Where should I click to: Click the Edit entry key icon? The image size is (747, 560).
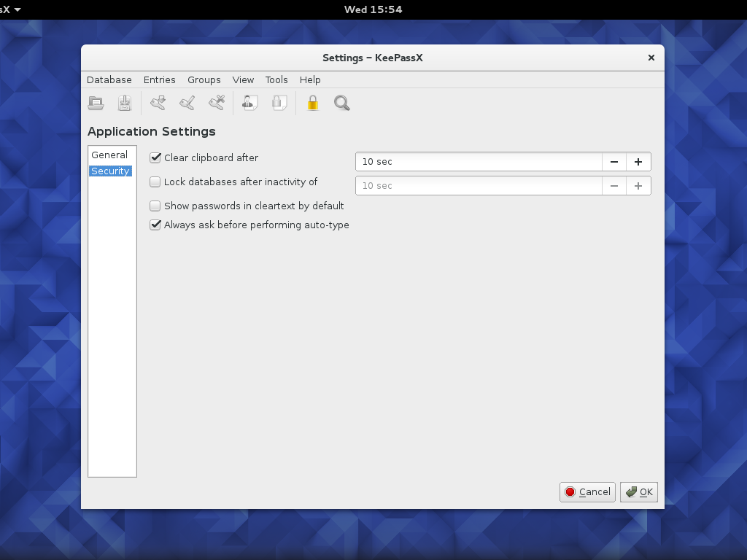point(187,103)
